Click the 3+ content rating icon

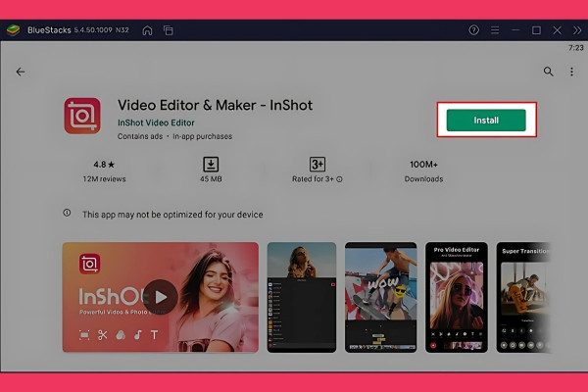pyautogui.click(x=318, y=165)
